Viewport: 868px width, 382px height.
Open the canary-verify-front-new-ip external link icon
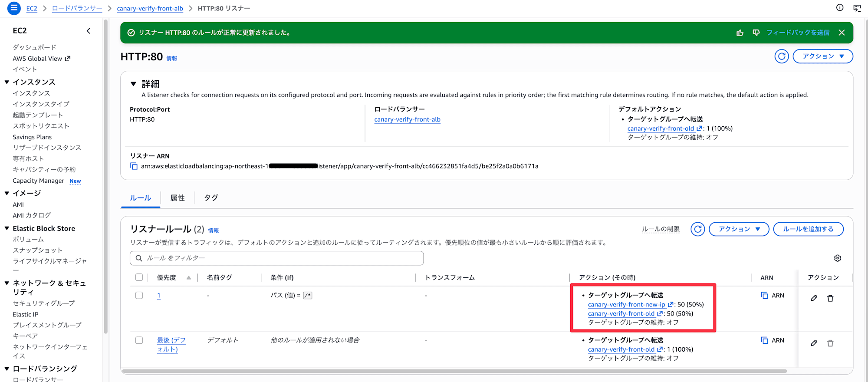point(671,304)
